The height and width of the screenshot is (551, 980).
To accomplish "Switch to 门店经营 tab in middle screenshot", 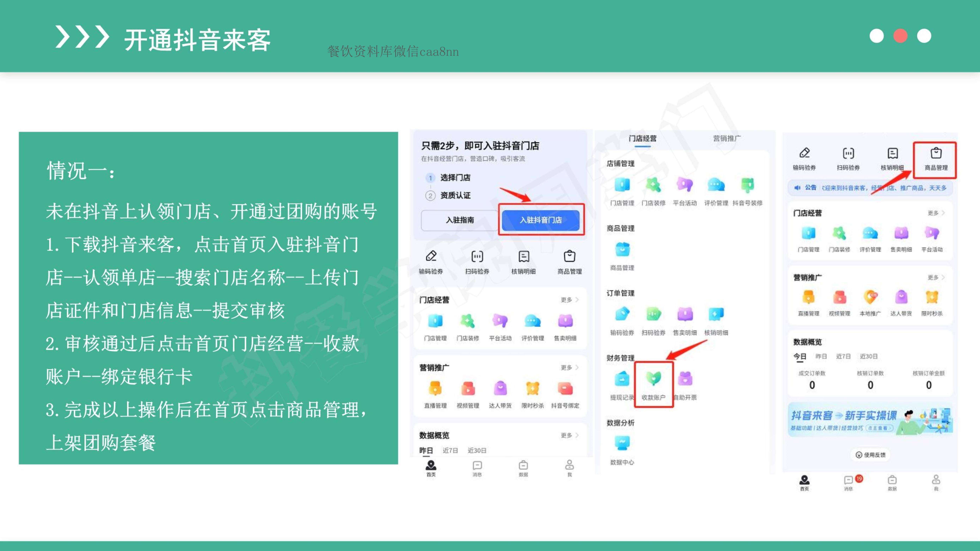I will [x=643, y=138].
